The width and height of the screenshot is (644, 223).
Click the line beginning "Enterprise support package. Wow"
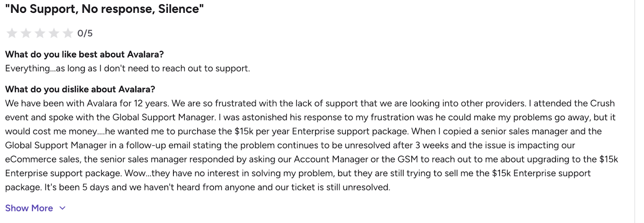(298, 173)
